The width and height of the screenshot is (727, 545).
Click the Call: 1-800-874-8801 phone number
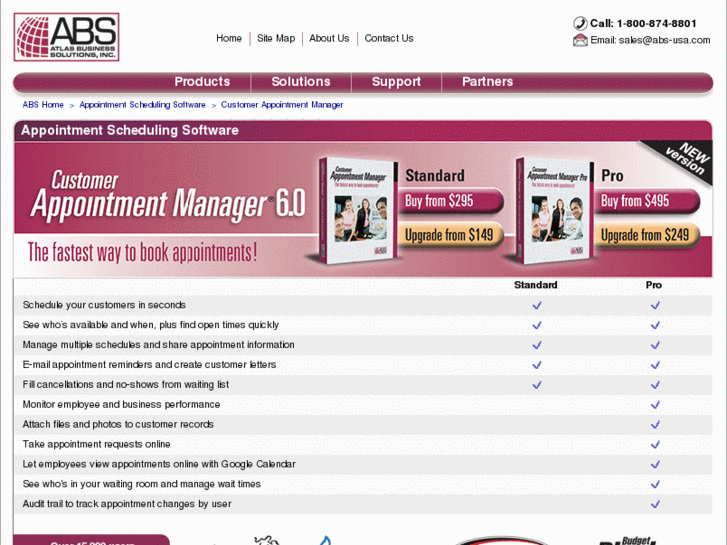(x=643, y=23)
